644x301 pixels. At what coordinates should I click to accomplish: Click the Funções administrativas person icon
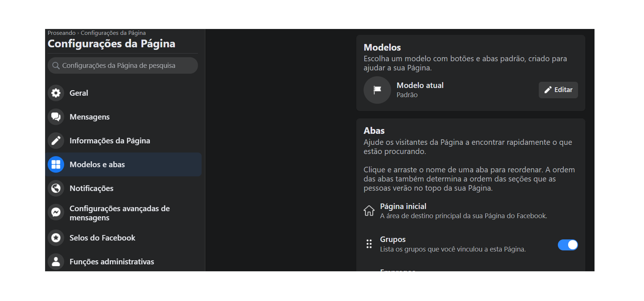pyautogui.click(x=56, y=261)
